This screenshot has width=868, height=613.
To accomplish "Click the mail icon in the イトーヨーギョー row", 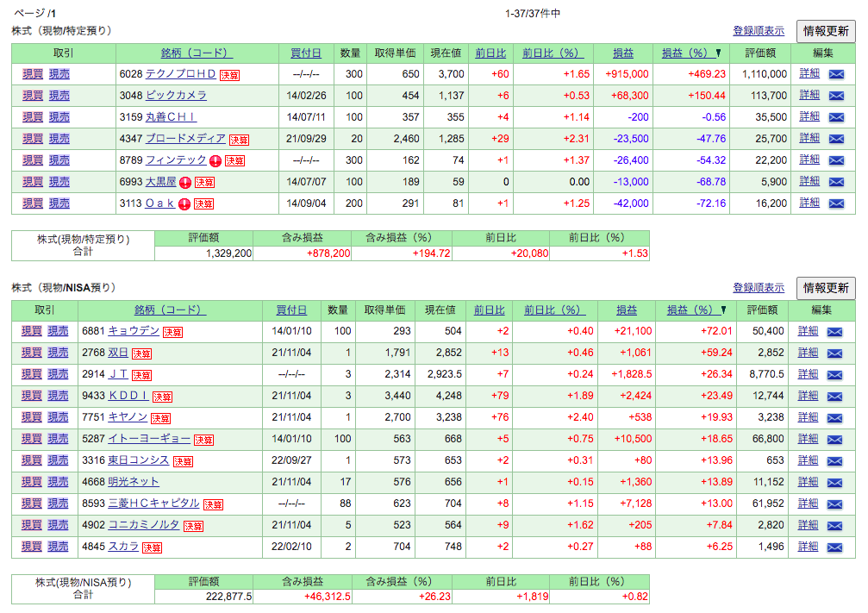I will pyautogui.click(x=834, y=440).
